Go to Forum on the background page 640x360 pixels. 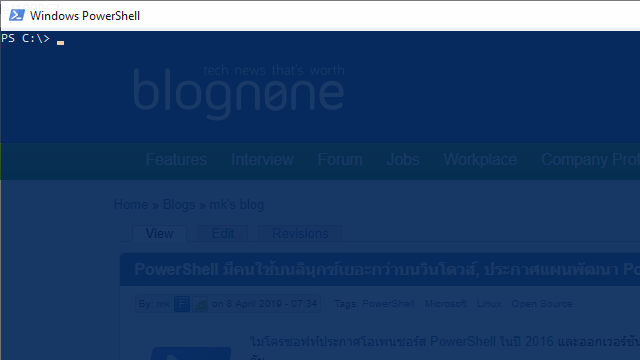coord(340,160)
